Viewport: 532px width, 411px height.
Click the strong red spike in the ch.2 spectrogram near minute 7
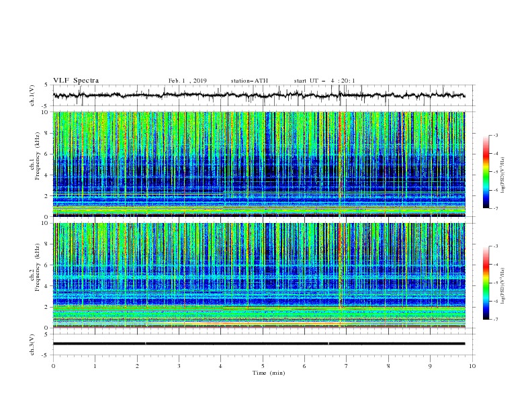pos(339,275)
